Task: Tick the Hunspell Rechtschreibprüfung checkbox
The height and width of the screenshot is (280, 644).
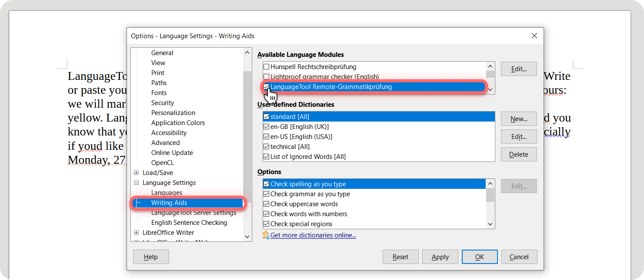Action: point(266,67)
